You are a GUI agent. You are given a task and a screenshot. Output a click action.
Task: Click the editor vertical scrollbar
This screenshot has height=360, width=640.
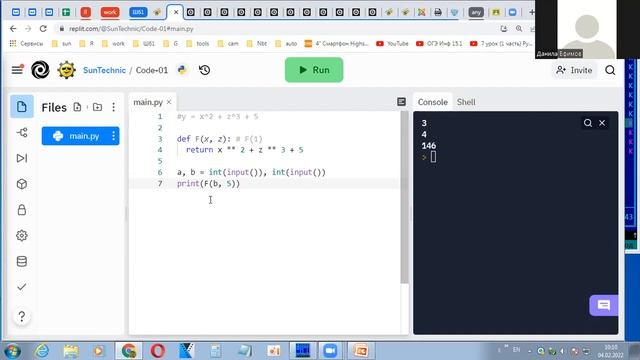404,198
